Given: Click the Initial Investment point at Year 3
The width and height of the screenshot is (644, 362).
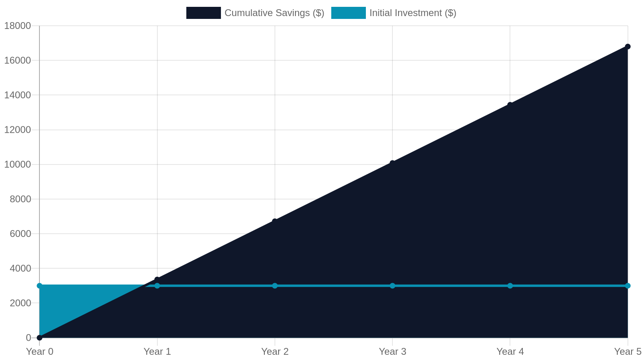Looking at the screenshot, I should (x=392, y=286).
